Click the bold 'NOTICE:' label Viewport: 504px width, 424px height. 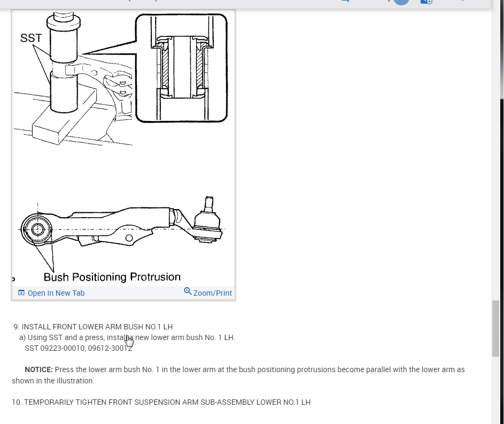click(38, 369)
